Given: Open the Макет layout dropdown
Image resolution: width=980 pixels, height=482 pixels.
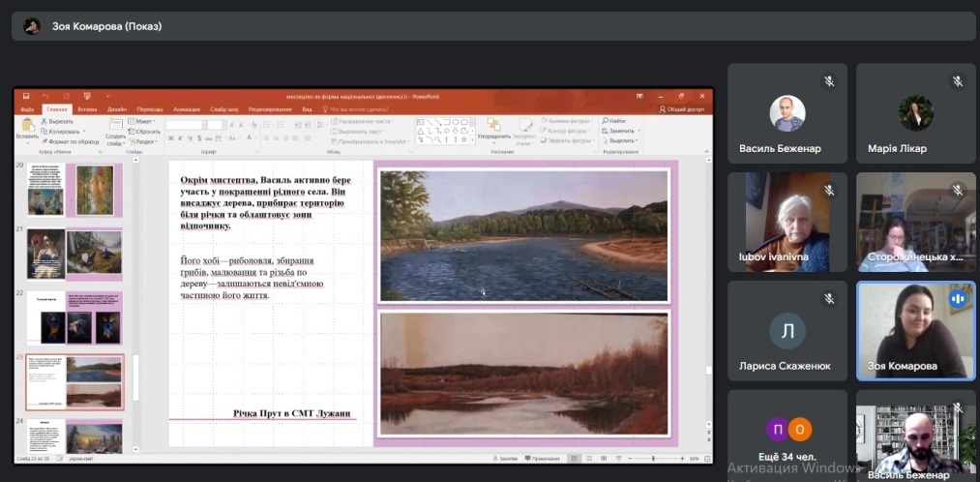Looking at the screenshot, I should 142,121.
